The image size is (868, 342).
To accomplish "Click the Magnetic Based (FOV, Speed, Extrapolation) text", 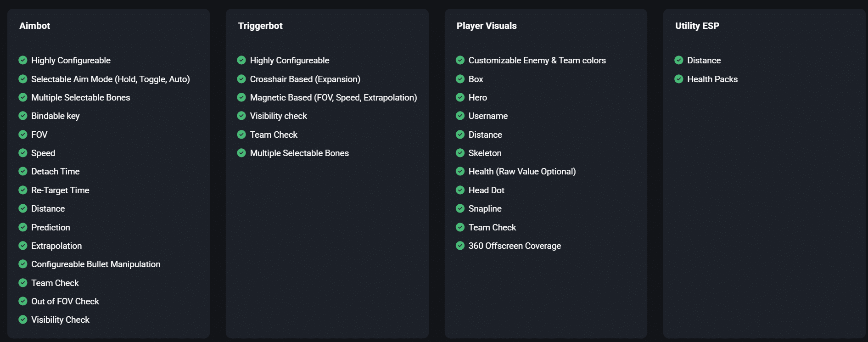I will (333, 97).
